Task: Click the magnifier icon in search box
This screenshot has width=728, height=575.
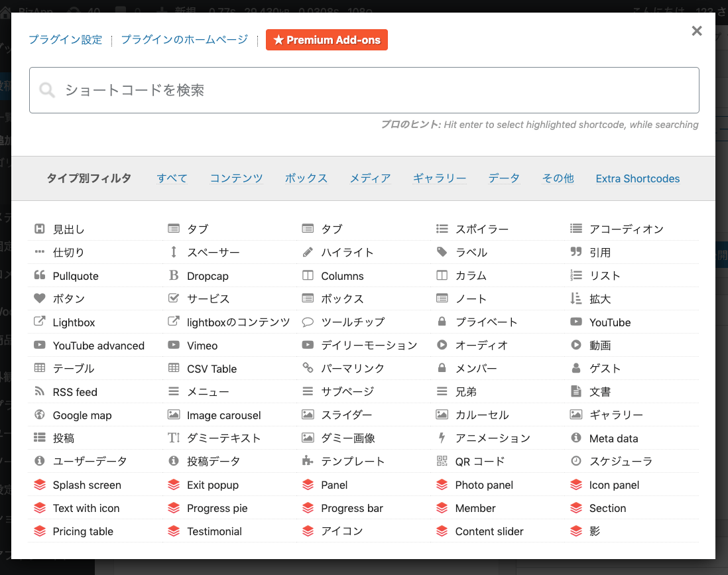Action: (x=47, y=90)
